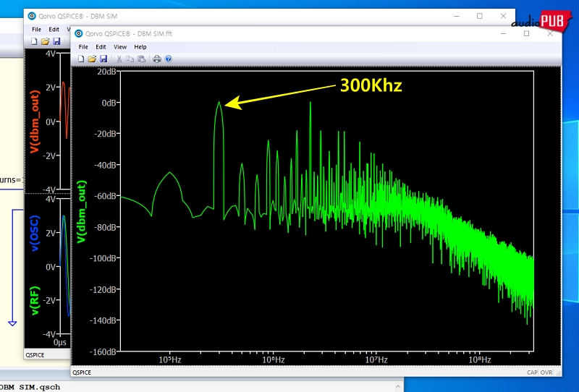Click orange V(dbm_out) label in background waveform
Viewport: 579px width, 392px height.
34,122
